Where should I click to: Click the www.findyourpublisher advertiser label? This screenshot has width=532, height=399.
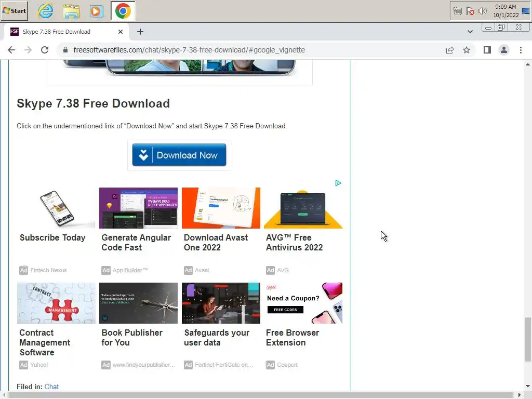click(x=143, y=365)
